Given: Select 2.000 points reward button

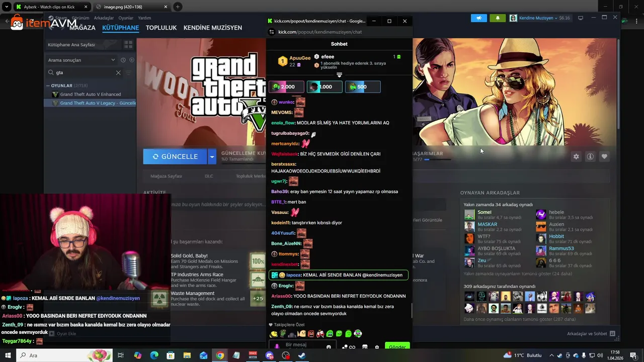Looking at the screenshot, I should [x=286, y=87].
